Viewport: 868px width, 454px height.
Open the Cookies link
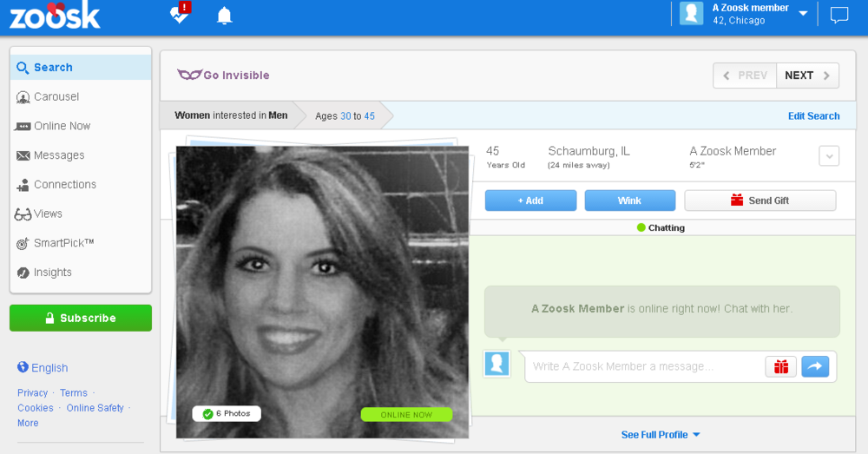[36, 407]
